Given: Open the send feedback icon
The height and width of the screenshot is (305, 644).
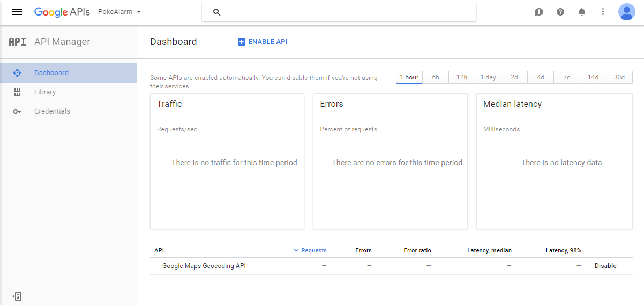Looking at the screenshot, I should point(539,12).
